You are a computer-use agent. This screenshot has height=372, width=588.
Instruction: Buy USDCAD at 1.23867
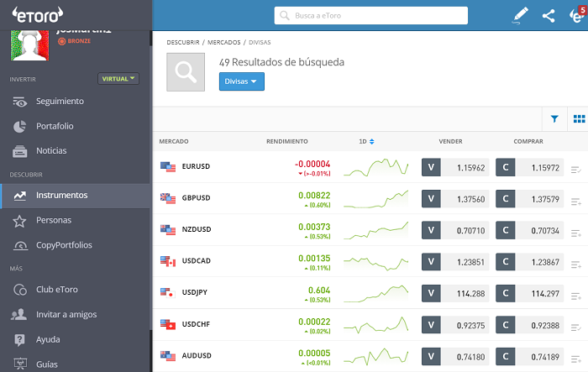coord(529,262)
